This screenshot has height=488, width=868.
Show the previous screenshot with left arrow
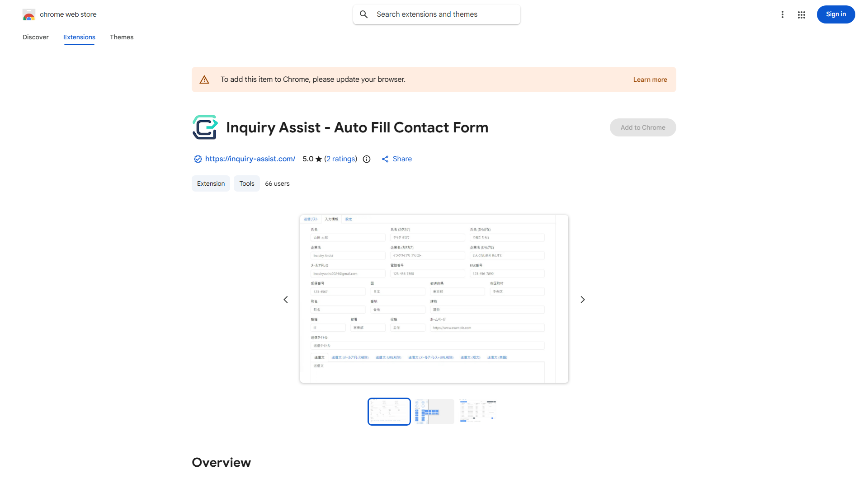click(x=286, y=299)
